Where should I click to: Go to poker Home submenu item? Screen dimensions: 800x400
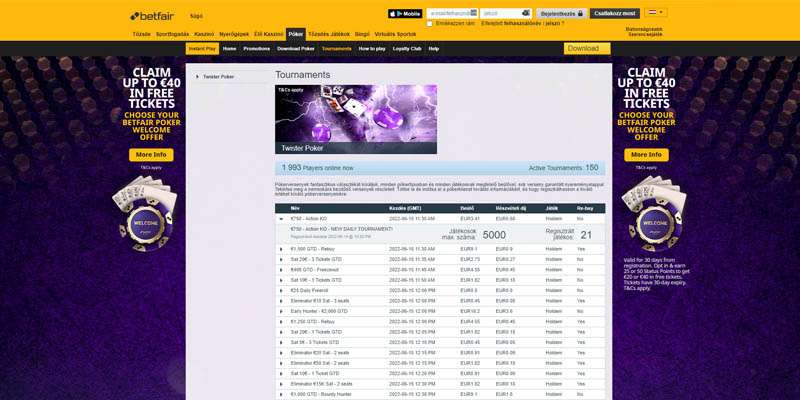pyautogui.click(x=230, y=48)
